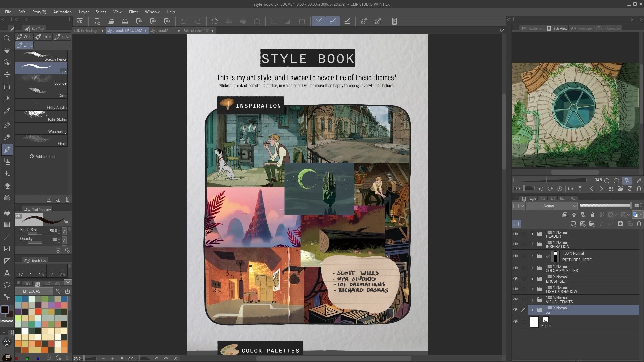Expand the HEADER folder

point(532,234)
